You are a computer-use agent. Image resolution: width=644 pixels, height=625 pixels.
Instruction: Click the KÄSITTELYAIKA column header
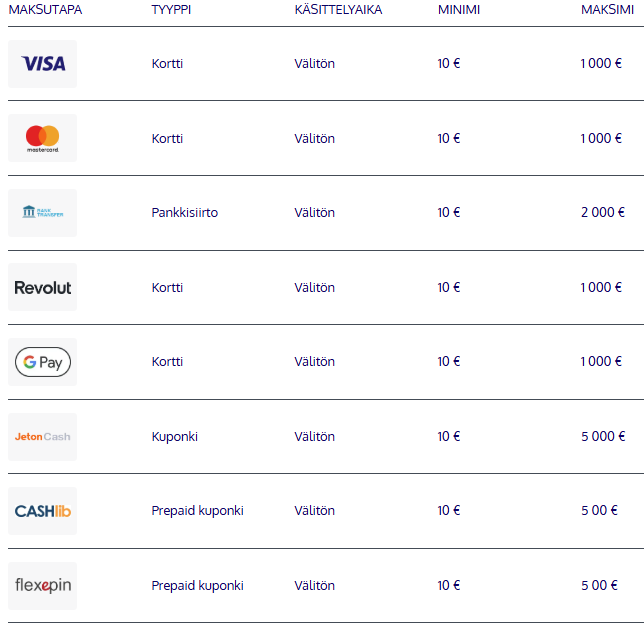(x=338, y=9)
